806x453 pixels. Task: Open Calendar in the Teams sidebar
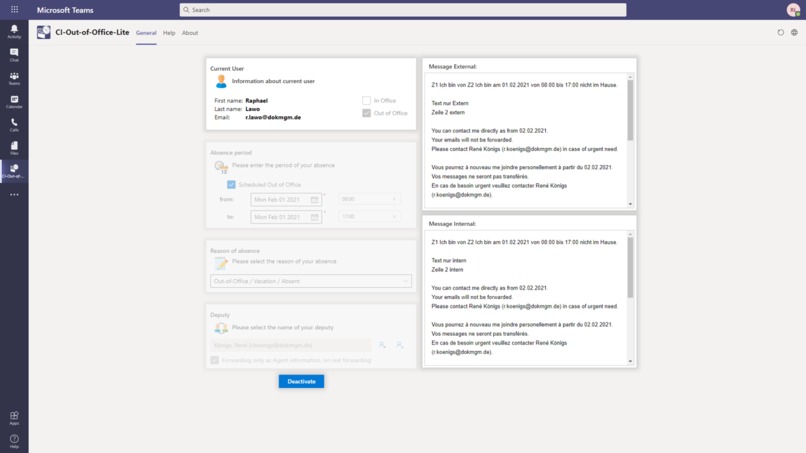tap(14, 101)
